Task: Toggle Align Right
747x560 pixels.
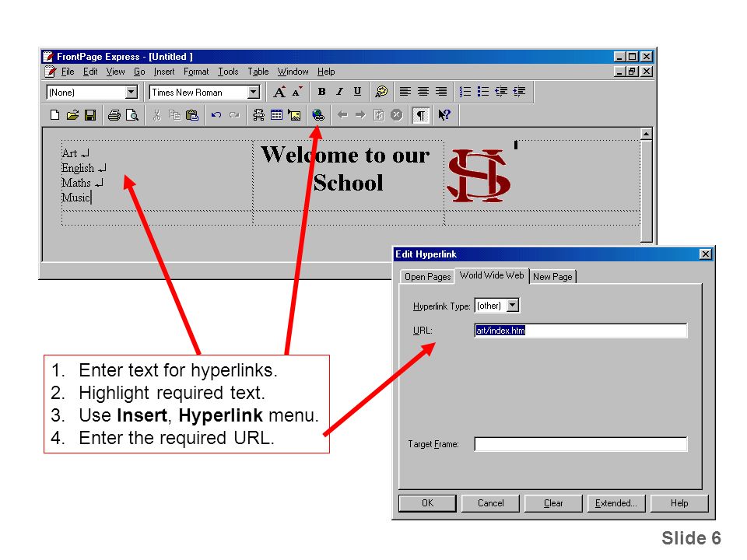Action: click(441, 92)
